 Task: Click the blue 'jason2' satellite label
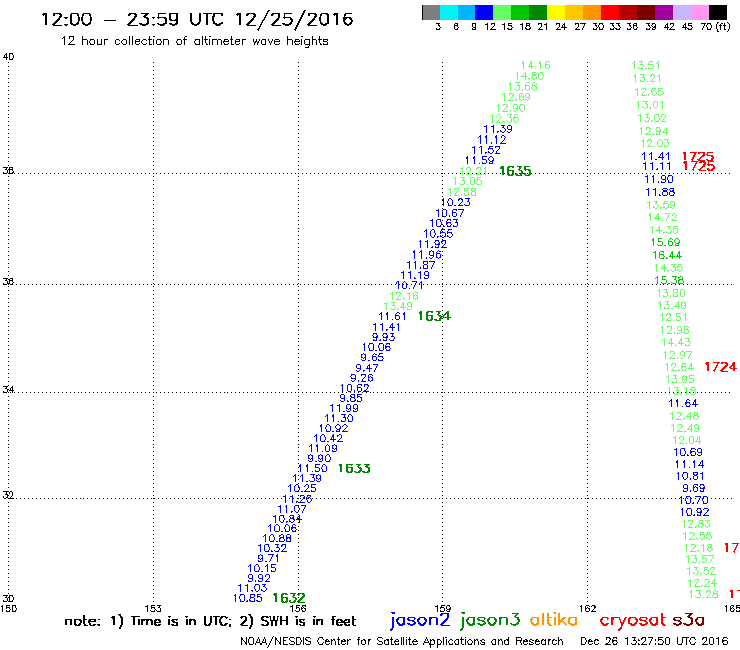coord(420,620)
